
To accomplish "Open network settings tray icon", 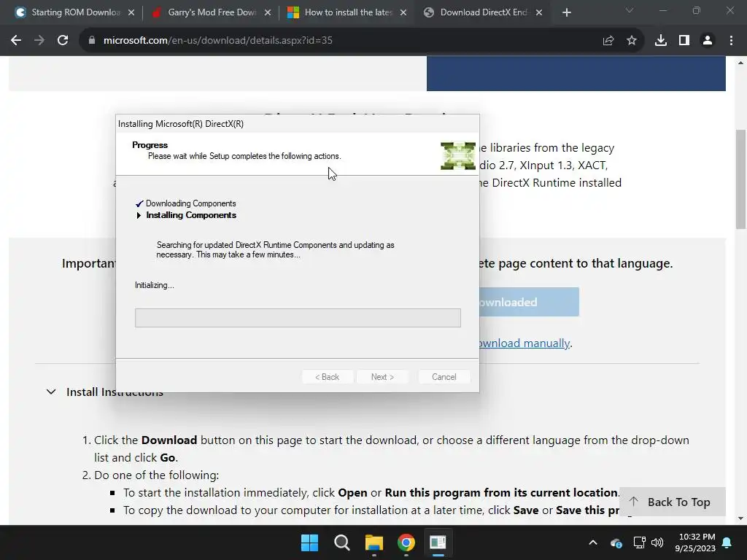I will point(639,542).
